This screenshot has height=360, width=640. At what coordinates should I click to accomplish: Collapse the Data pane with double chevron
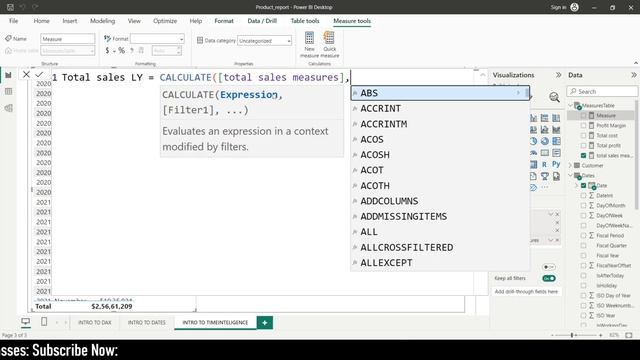pyautogui.click(x=633, y=75)
